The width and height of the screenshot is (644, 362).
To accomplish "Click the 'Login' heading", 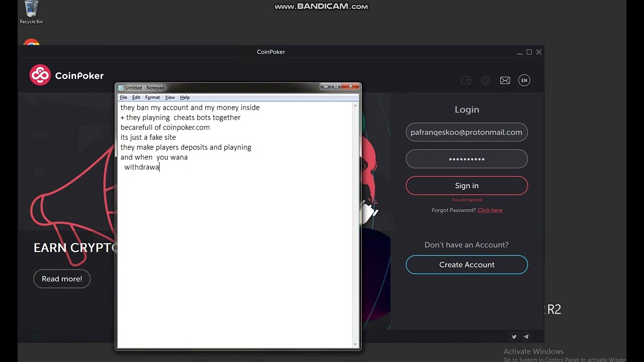I will 467,110.
